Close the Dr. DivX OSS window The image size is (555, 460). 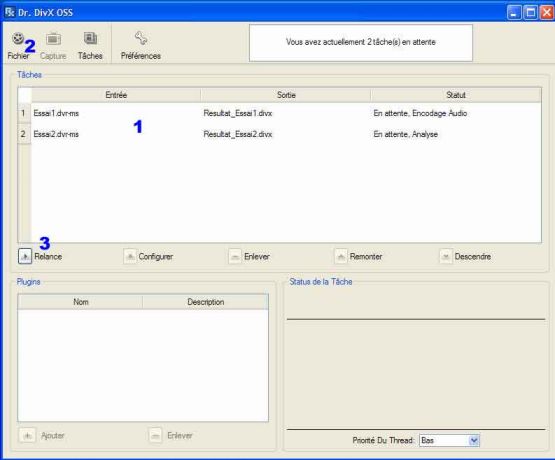[x=547, y=13]
